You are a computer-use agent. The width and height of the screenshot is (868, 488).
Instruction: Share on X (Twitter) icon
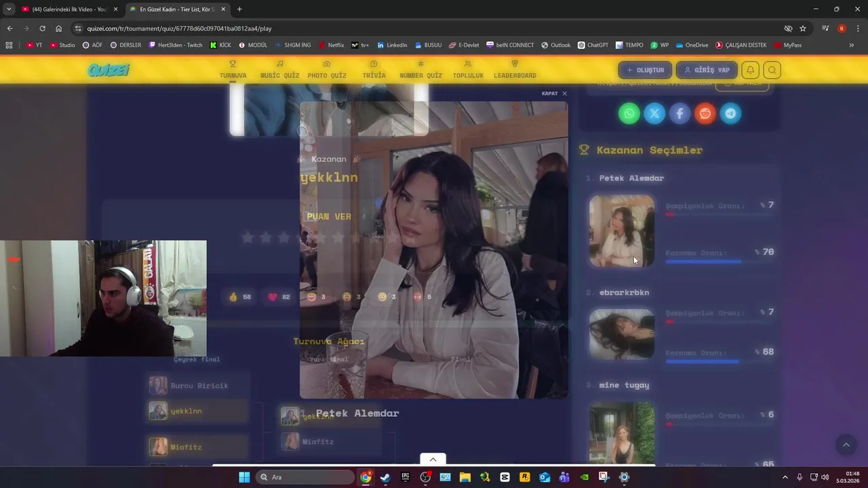click(654, 114)
